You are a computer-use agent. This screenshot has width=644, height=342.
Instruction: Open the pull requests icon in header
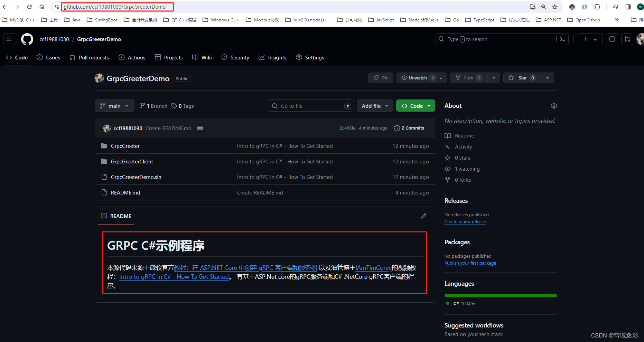(627, 39)
